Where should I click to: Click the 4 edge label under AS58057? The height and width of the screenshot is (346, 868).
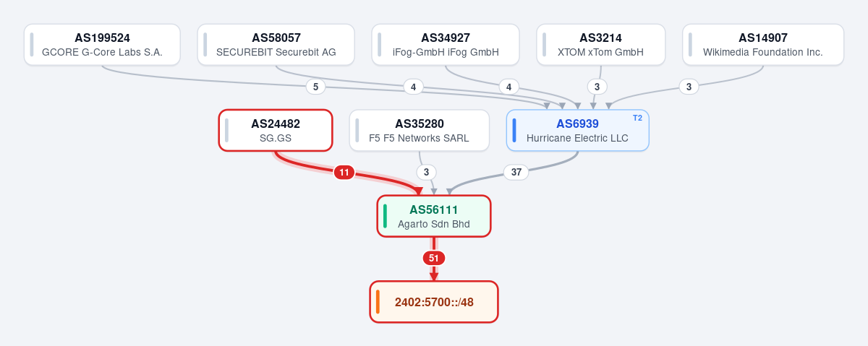[413, 87]
